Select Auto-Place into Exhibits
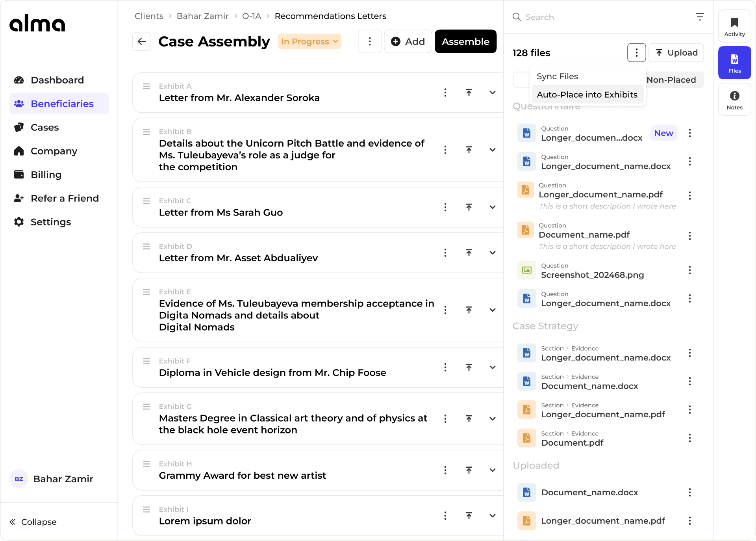The image size is (756, 541). [x=587, y=95]
